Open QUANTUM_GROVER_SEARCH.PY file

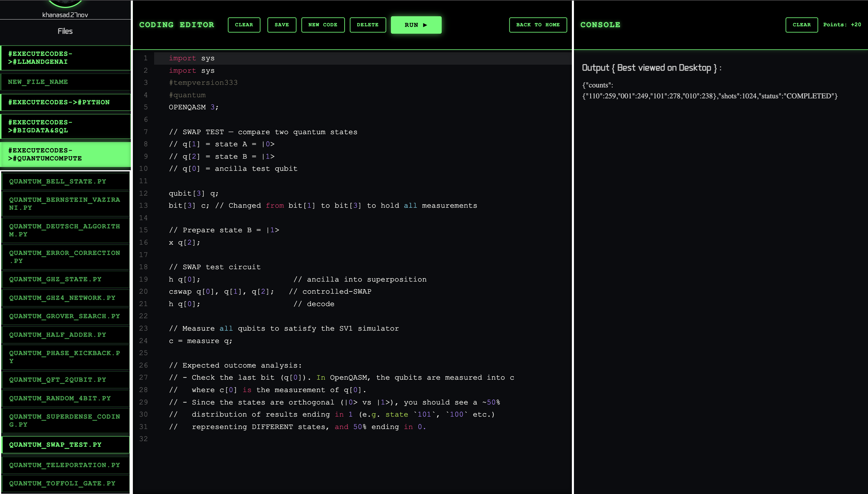pyautogui.click(x=66, y=316)
